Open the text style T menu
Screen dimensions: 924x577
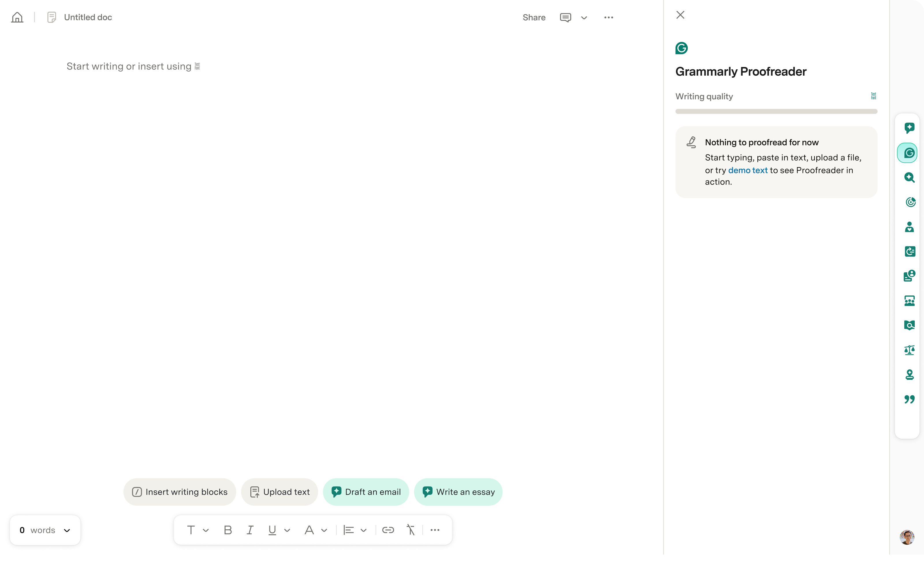(191, 530)
